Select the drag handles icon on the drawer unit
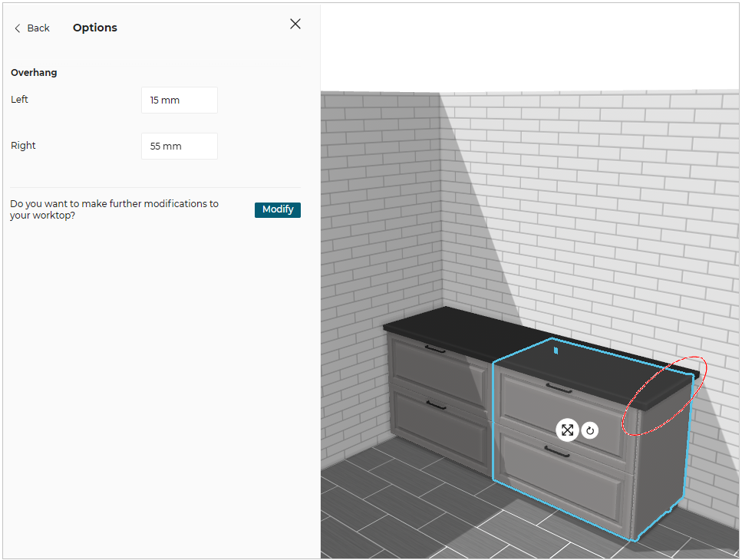Image resolution: width=742 pixels, height=560 pixels. coord(567,430)
